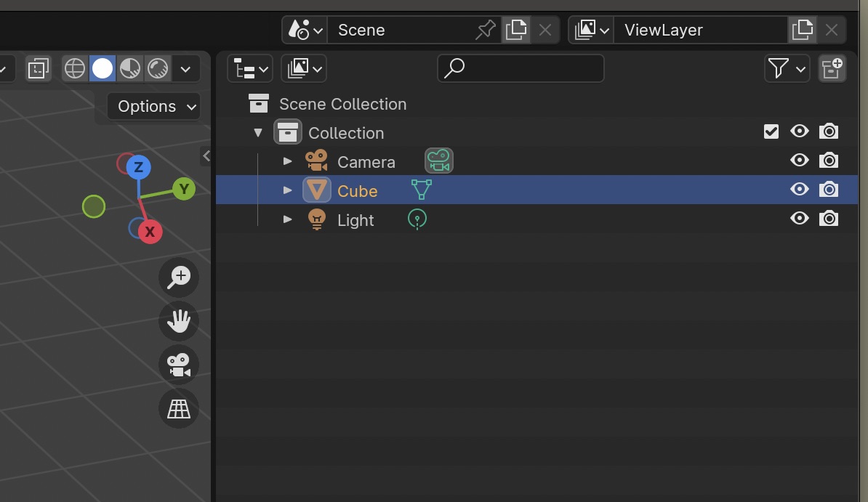The height and width of the screenshot is (502, 868).
Task: Hide the Light in viewport
Action: pos(800,218)
